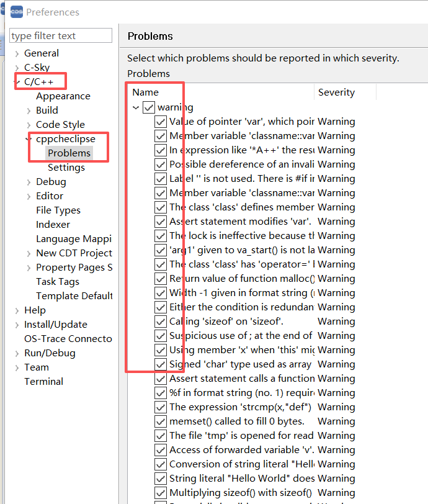Uncheck "Access of forwarded variable 'v'" checkbox
The width and height of the screenshot is (428, 504).
160,450
